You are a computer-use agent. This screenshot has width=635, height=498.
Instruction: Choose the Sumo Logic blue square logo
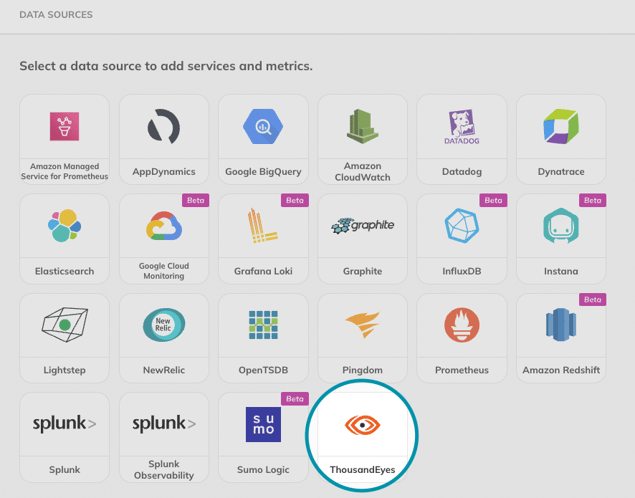pos(263,424)
